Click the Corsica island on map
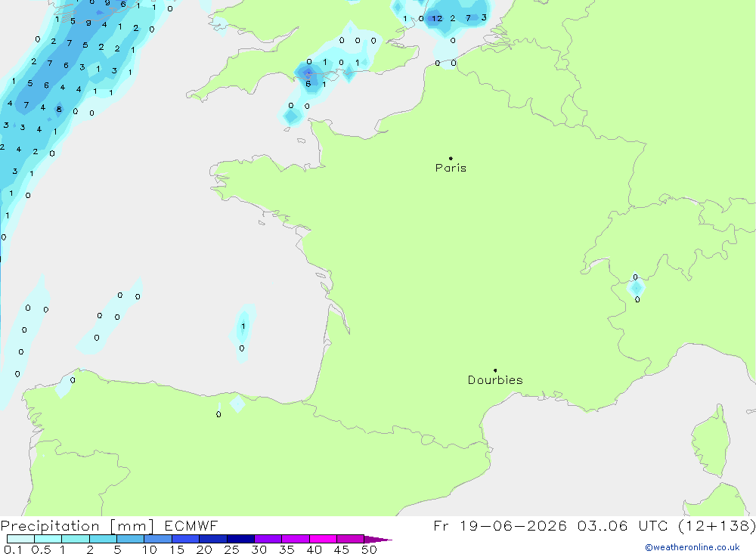 (710, 443)
